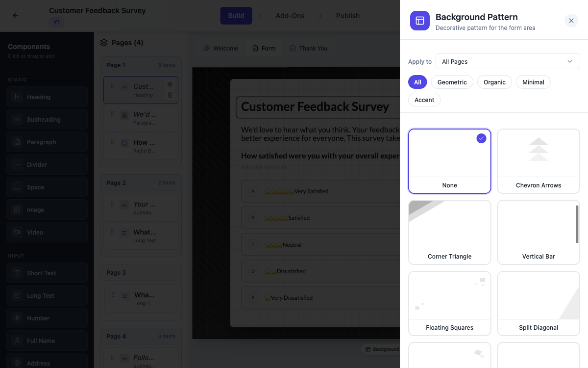Select the Very Satisfied option A

[321, 191]
